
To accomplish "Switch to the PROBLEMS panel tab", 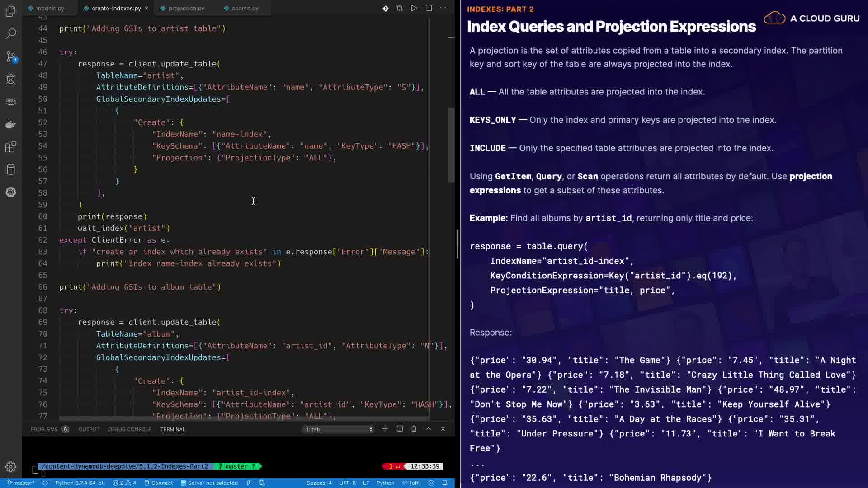I will (44, 429).
